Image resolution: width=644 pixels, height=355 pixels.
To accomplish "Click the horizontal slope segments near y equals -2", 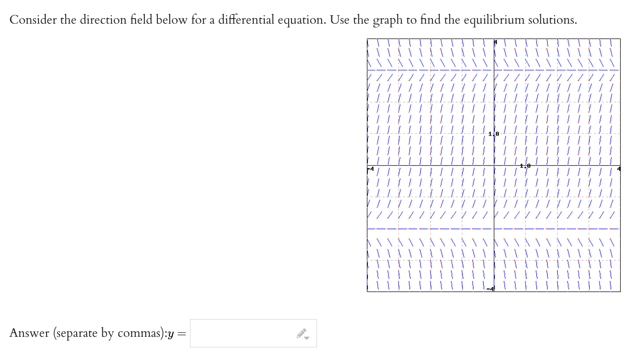I will (x=423, y=229).
